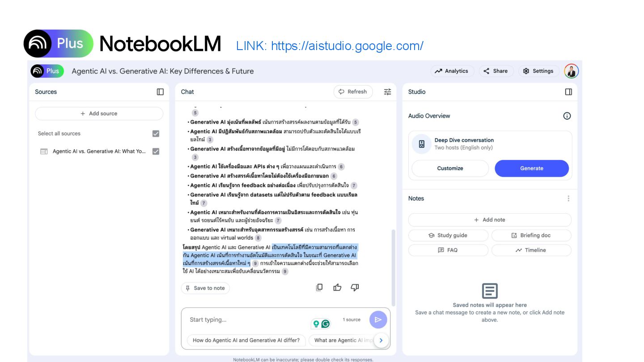
Task: Open citation 8 after virtual worlds
Action: tap(258, 238)
